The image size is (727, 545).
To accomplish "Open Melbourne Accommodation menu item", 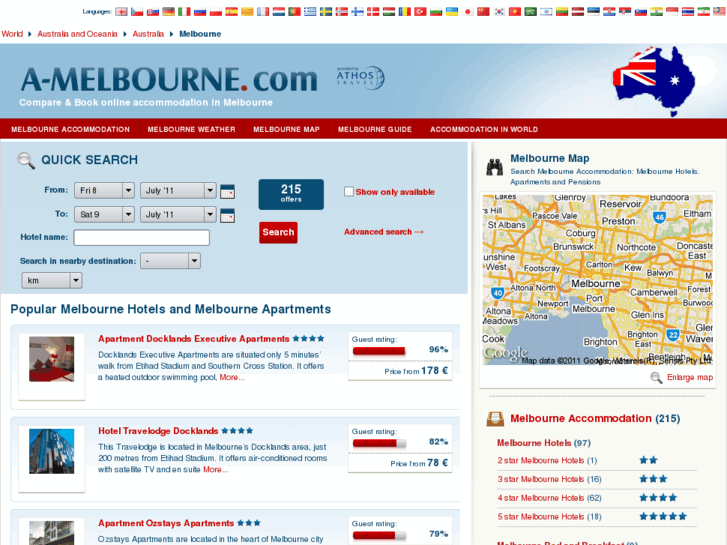I will 70,129.
